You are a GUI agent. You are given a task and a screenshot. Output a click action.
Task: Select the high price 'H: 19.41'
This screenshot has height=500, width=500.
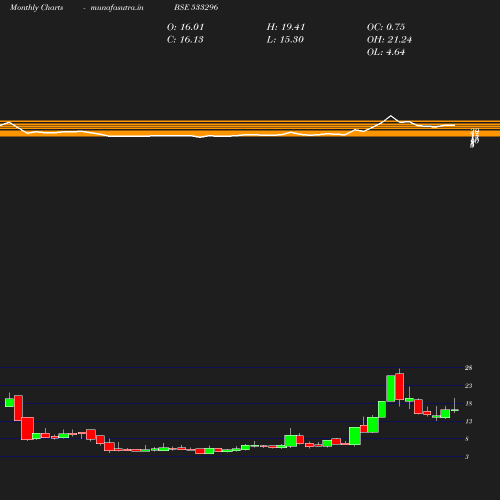coord(286,27)
